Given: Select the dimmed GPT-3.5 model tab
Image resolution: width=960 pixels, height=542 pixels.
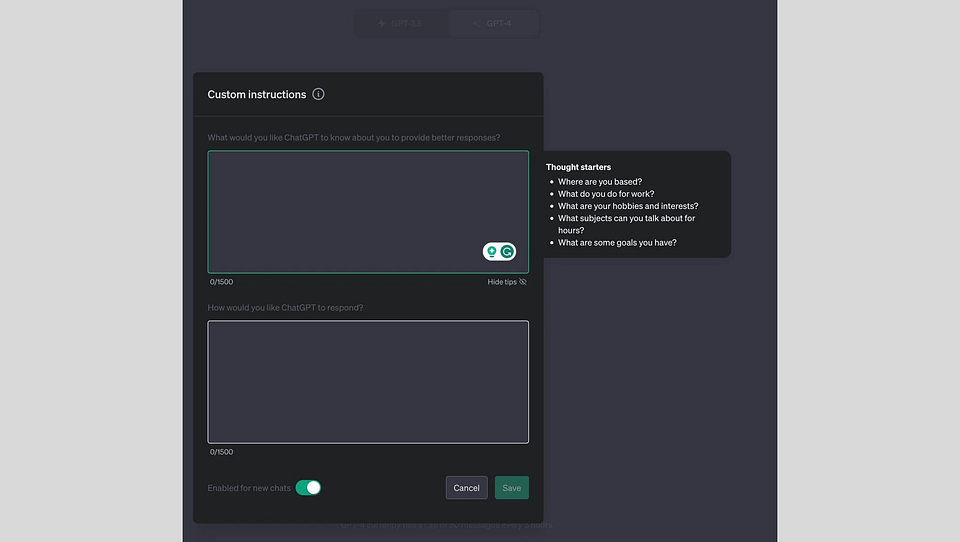Looking at the screenshot, I should click(x=400, y=23).
